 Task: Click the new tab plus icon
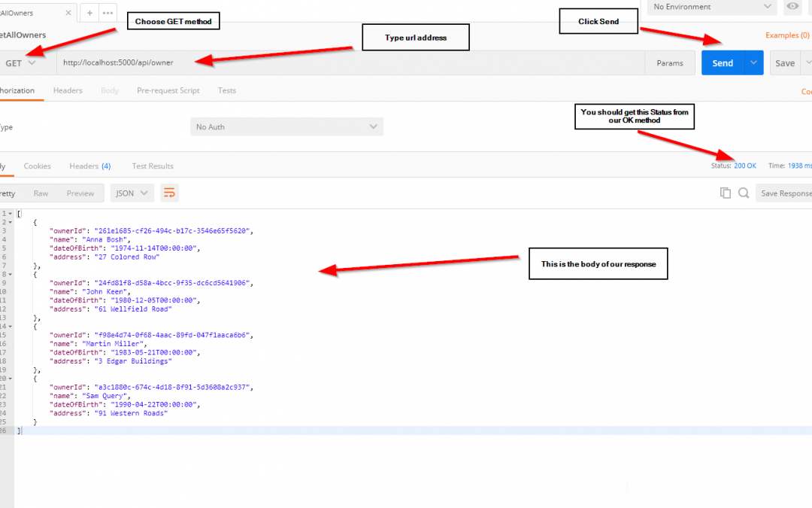(89, 13)
